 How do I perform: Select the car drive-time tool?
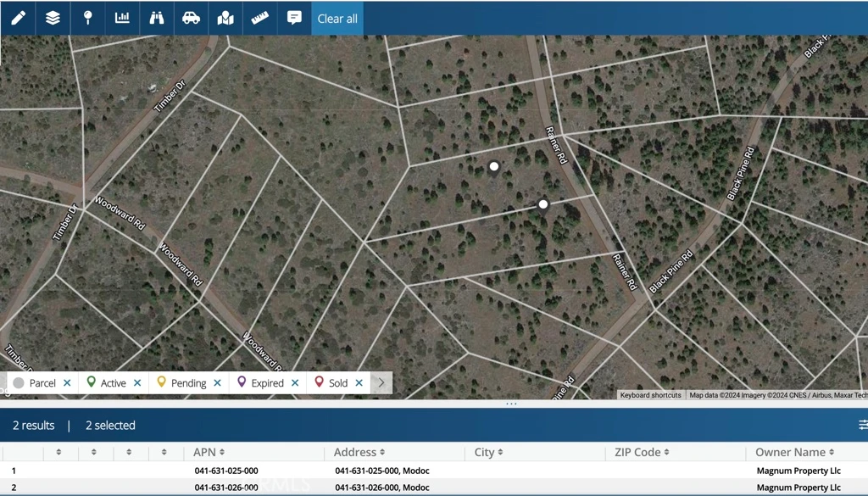pyautogui.click(x=192, y=18)
